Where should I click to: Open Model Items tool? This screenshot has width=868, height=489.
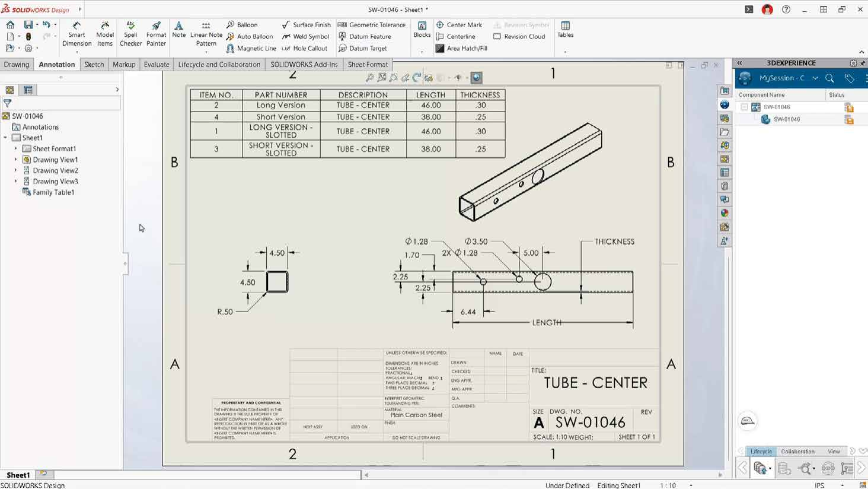[x=104, y=34]
